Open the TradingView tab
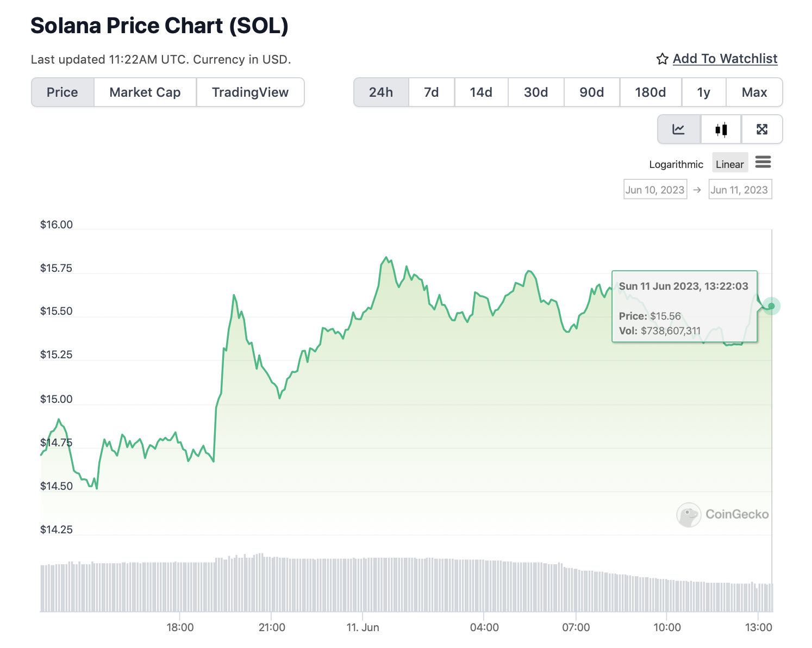Viewport: 812px width, 648px height. pyautogui.click(x=250, y=92)
